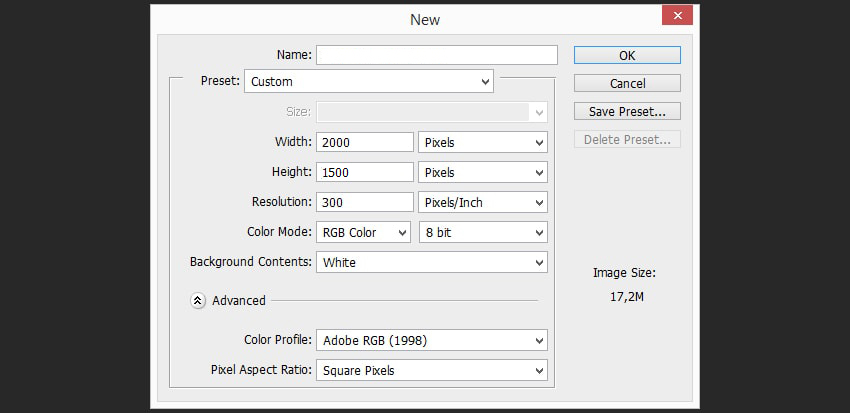Open the Height units dropdown

click(483, 172)
